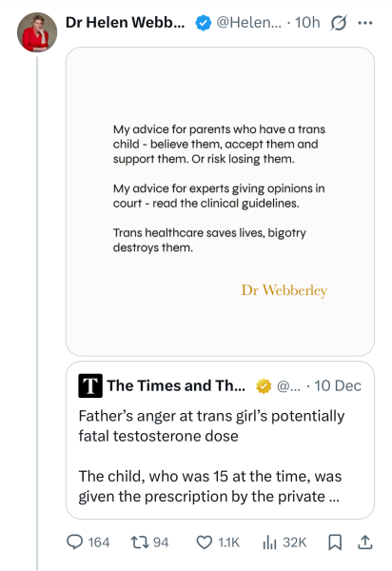Screen dimensions: 392x571
Task: Click The Times black T logo avatar
Action: pos(90,385)
